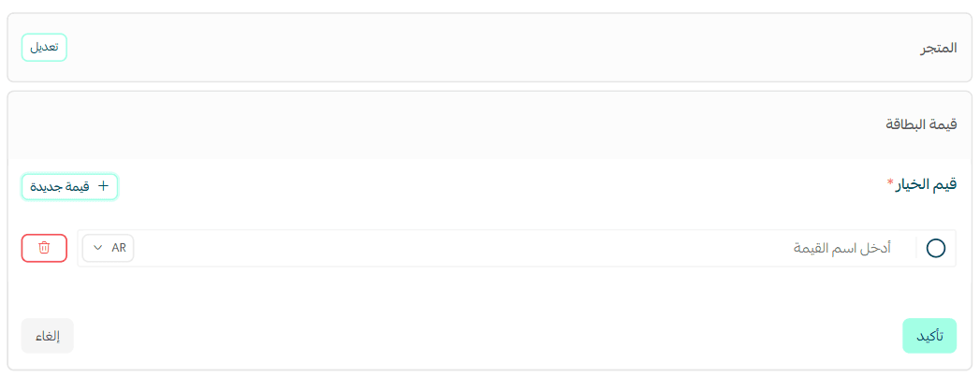Click the red trash delete icon

[44, 248]
